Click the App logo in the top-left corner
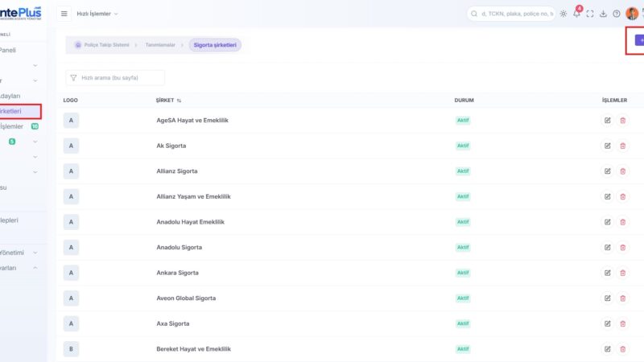This screenshot has width=644, height=362. click(x=21, y=13)
